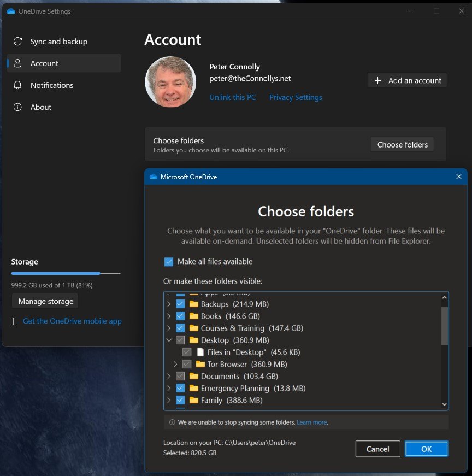This screenshot has height=476, width=472.
Task: Minimize the OneDrive Settings window
Action: (x=412, y=11)
